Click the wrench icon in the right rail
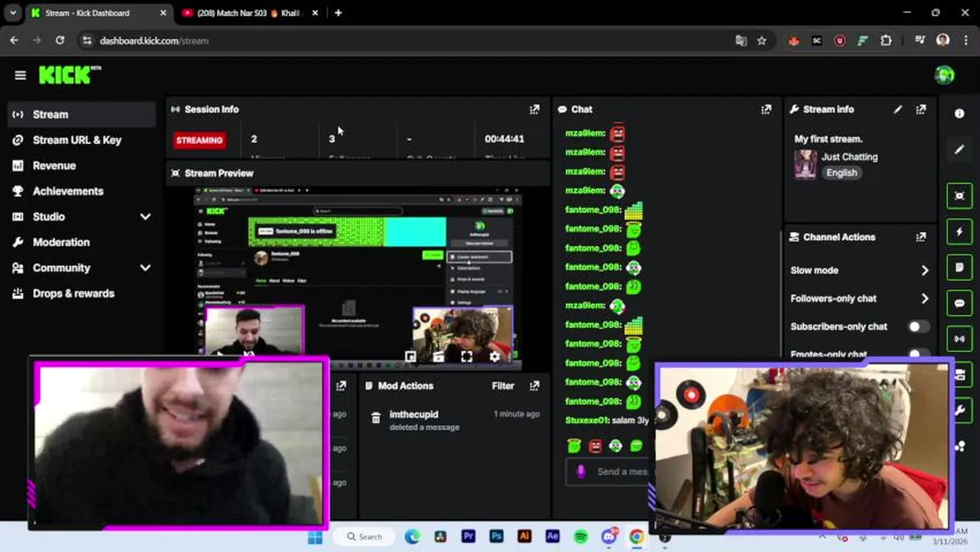 pyautogui.click(x=960, y=410)
